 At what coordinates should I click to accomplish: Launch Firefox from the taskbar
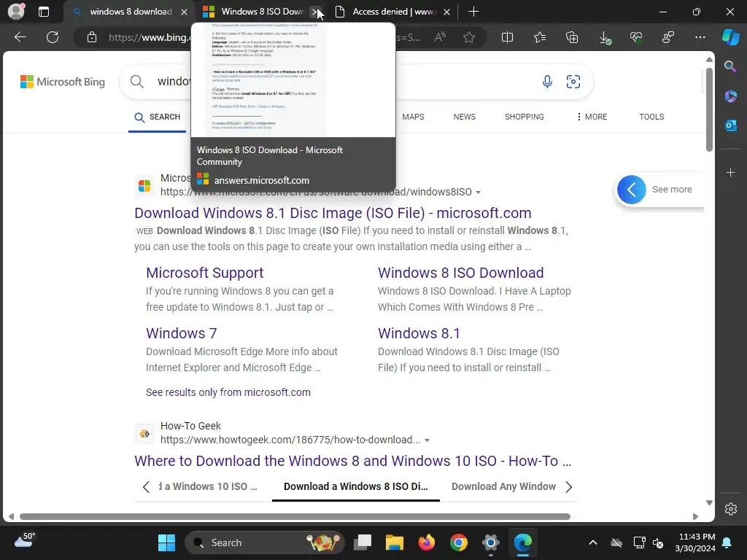[426, 542]
